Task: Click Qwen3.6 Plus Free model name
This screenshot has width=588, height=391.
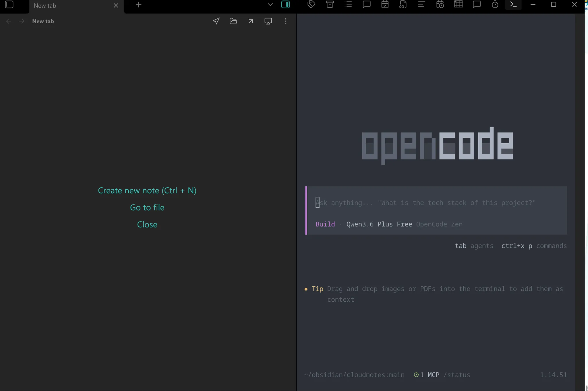Action: (379, 224)
